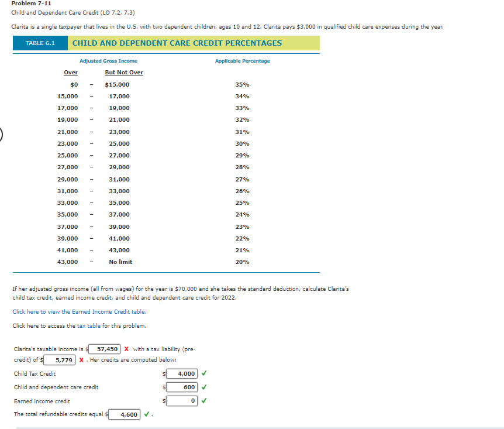Image resolution: width=504 pixels, height=429 pixels.
Task: Click the 'Over' column heading
Action: pyautogui.click(x=71, y=73)
